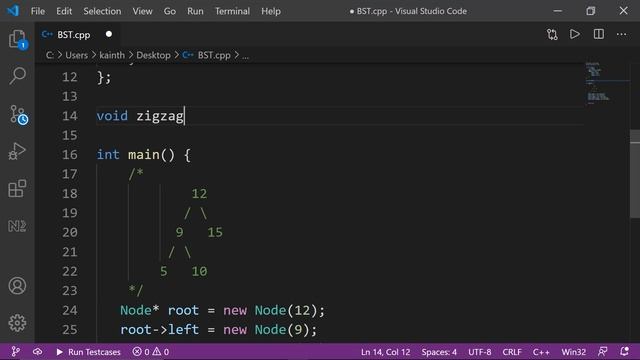Change indentation via Spaces: 4
The height and width of the screenshot is (360, 640).
pyautogui.click(x=439, y=351)
